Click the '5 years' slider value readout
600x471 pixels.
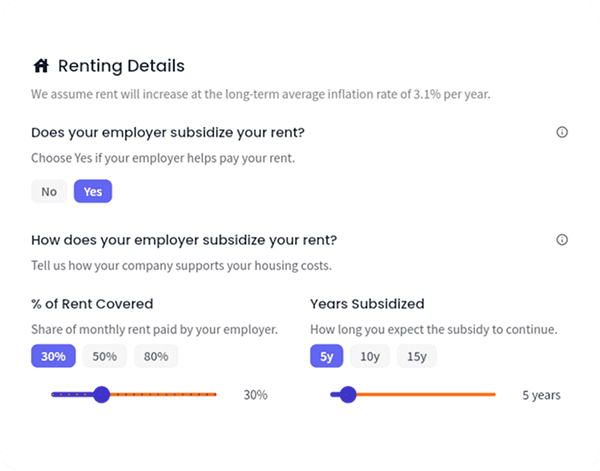(x=541, y=395)
